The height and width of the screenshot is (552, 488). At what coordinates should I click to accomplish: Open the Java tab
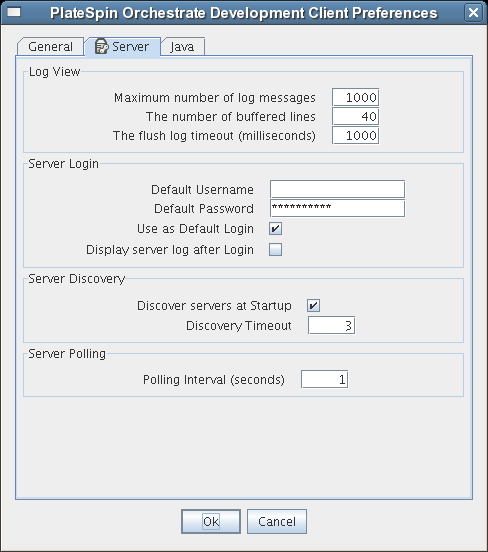coord(182,46)
